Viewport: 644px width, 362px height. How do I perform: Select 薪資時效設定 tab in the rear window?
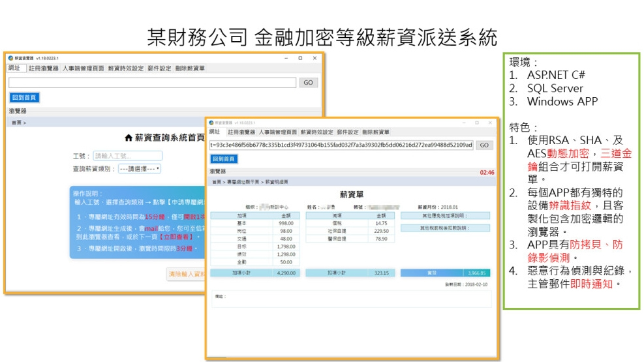coord(125,68)
